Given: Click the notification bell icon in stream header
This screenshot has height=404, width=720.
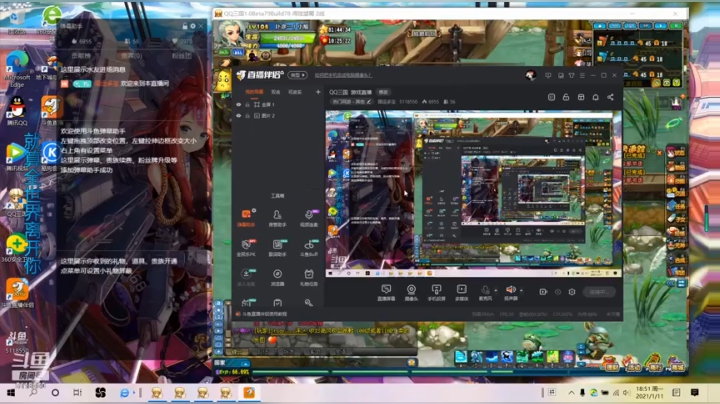Looking at the screenshot, I should [x=596, y=97].
